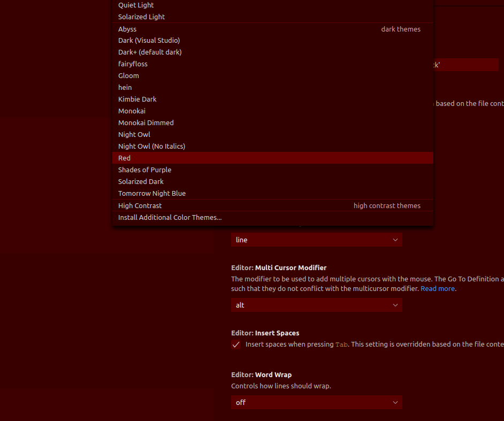Click 'Controls how lines should wrap.' text
The image size is (504, 421).
coord(281,386)
